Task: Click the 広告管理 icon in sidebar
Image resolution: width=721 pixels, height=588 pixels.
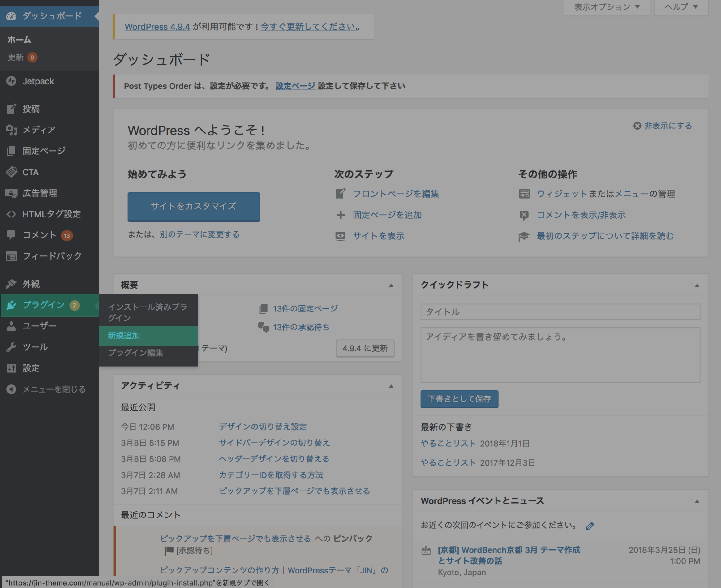Action: (x=11, y=193)
